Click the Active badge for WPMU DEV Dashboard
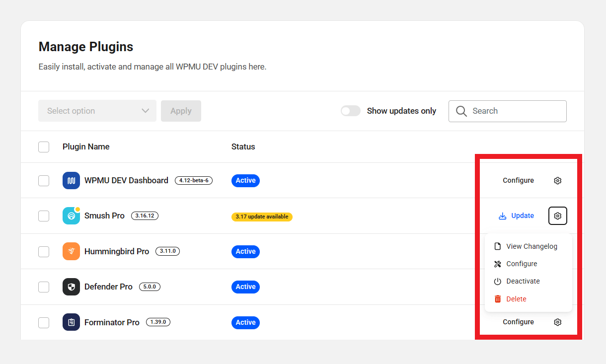This screenshot has width=606, height=364. point(245,181)
